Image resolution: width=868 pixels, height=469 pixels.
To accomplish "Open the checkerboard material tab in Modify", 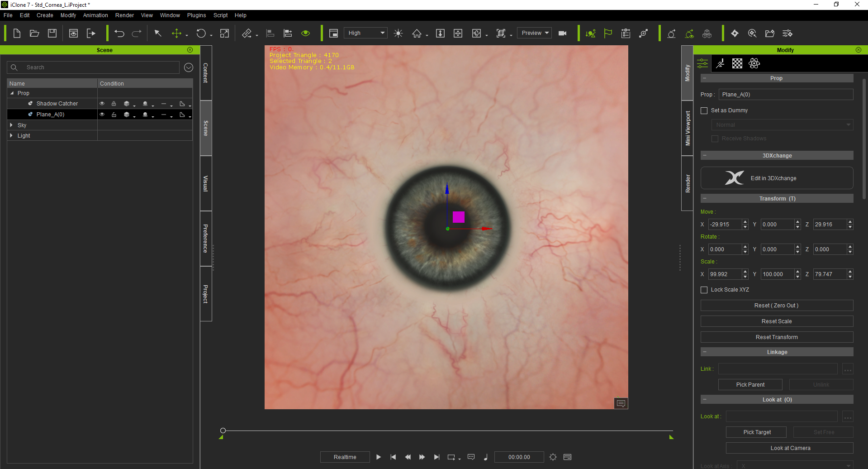I will [737, 63].
